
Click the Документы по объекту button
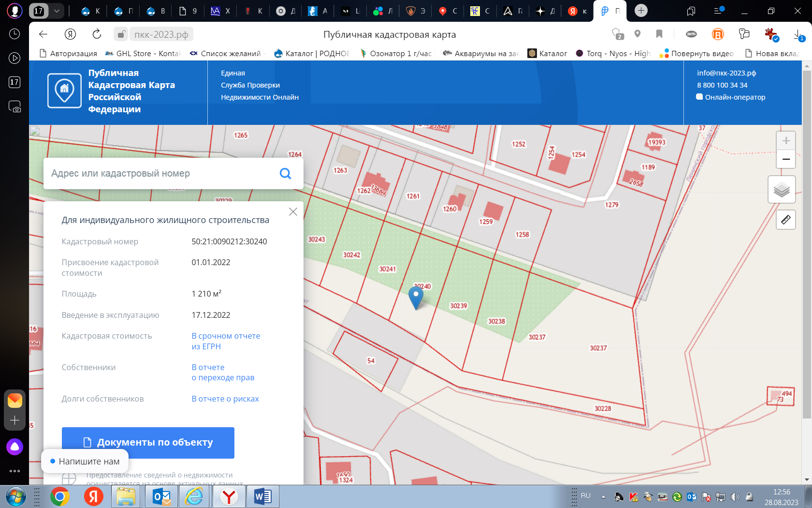click(x=148, y=443)
